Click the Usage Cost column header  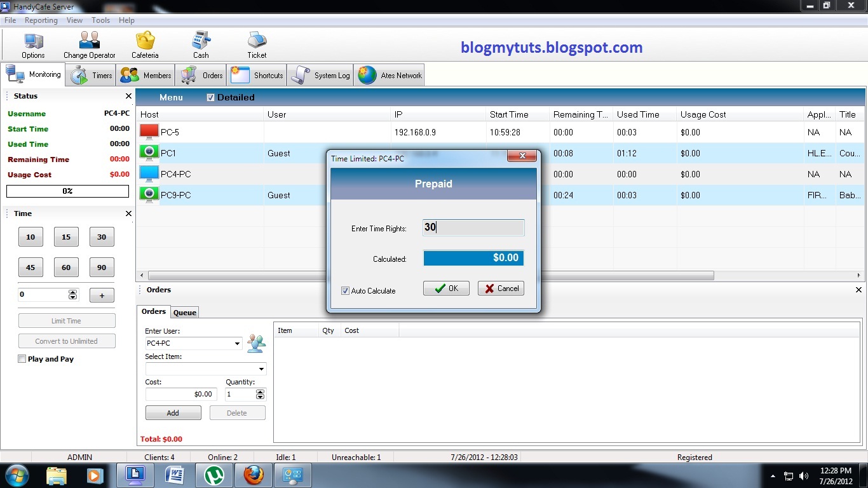click(x=740, y=114)
